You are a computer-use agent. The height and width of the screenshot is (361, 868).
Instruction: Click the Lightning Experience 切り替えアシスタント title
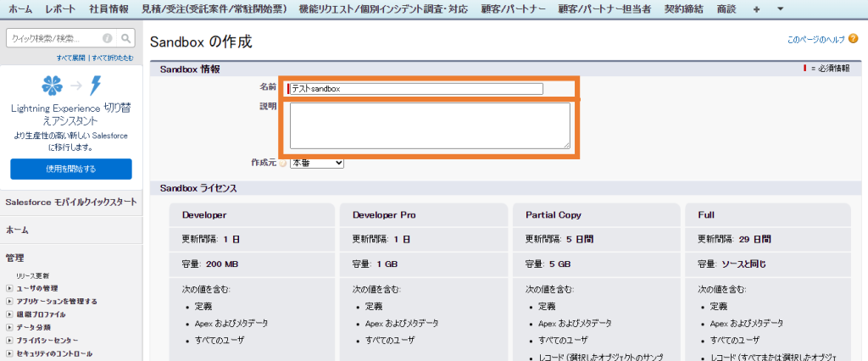tap(71, 114)
